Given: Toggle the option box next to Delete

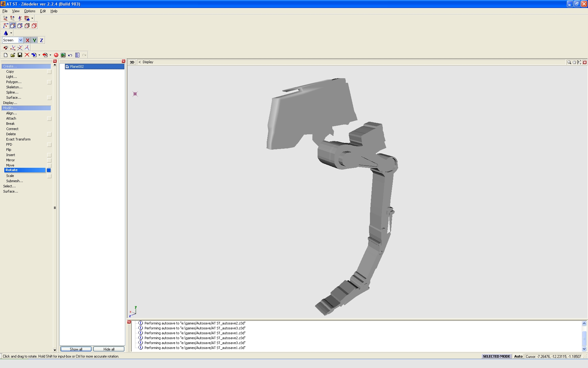Looking at the screenshot, I should pos(49,134).
